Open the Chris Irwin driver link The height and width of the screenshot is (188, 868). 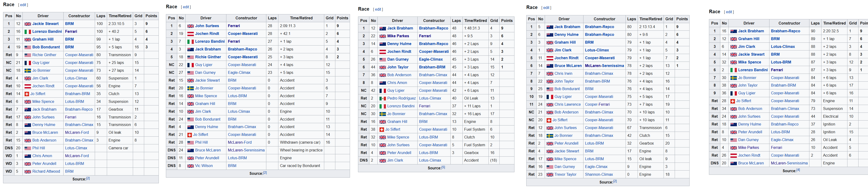tap(563, 74)
